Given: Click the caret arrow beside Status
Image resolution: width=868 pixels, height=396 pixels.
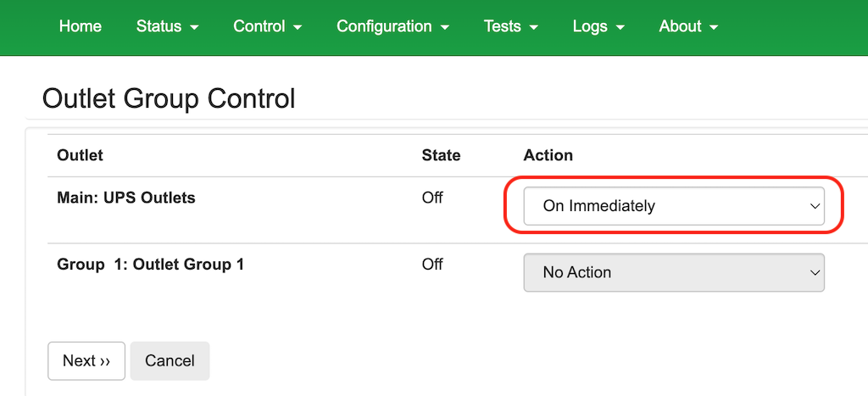Looking at the screenshot, I should (194, 27).
